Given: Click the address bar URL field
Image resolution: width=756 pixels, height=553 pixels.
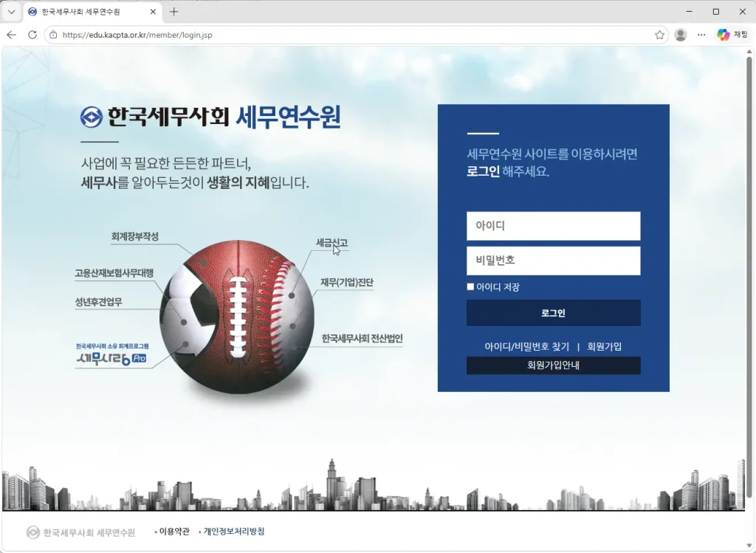Looking at the screenshot, I should (x=357, y=35).
